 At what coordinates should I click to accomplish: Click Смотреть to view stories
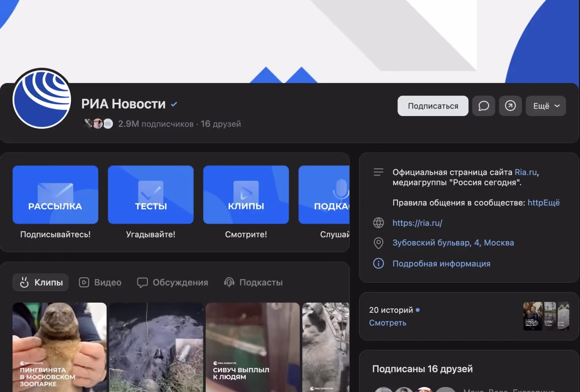(x=387, y=323)
